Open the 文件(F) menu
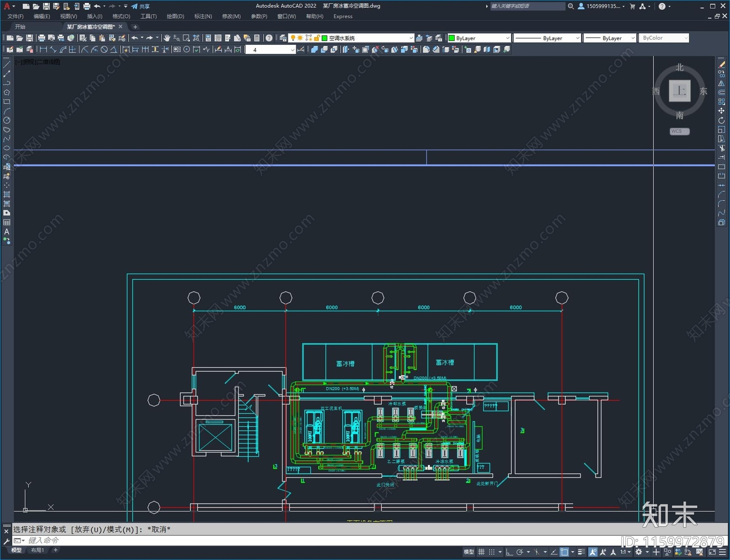730x560 pixels. [x=16, y=16]
